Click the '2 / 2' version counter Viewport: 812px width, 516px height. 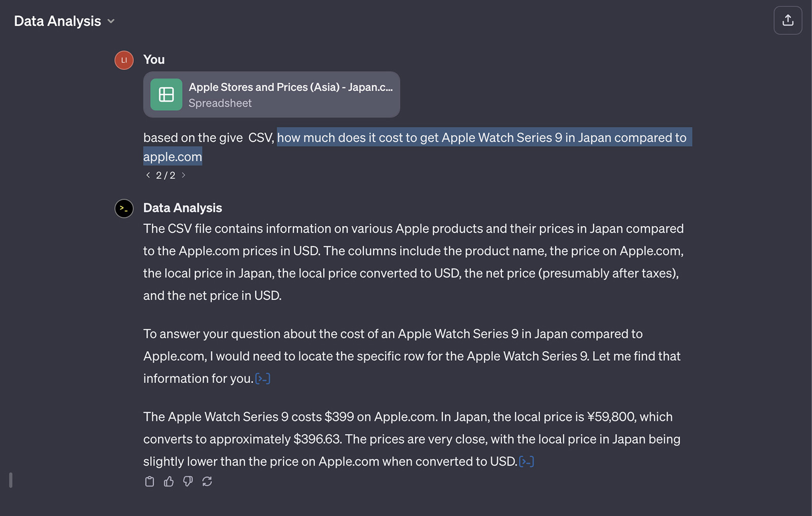click(x=165, y=175)
